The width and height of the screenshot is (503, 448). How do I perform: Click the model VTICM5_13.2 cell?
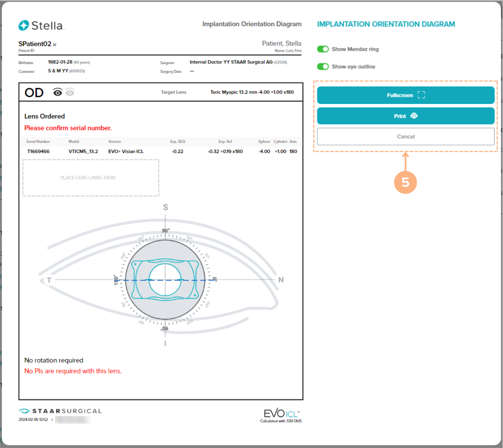(x=83, y=152)
